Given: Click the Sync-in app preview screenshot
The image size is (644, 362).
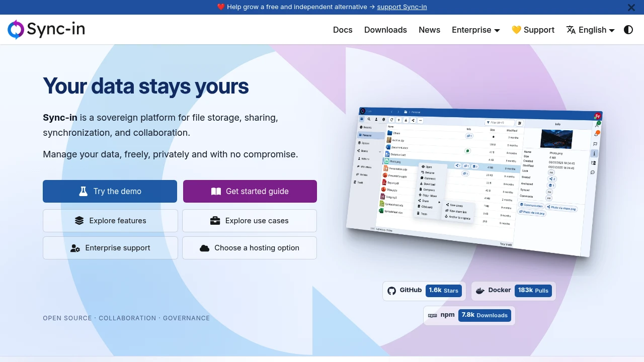Looking at the screenshot, I should (x=474, y=181).
